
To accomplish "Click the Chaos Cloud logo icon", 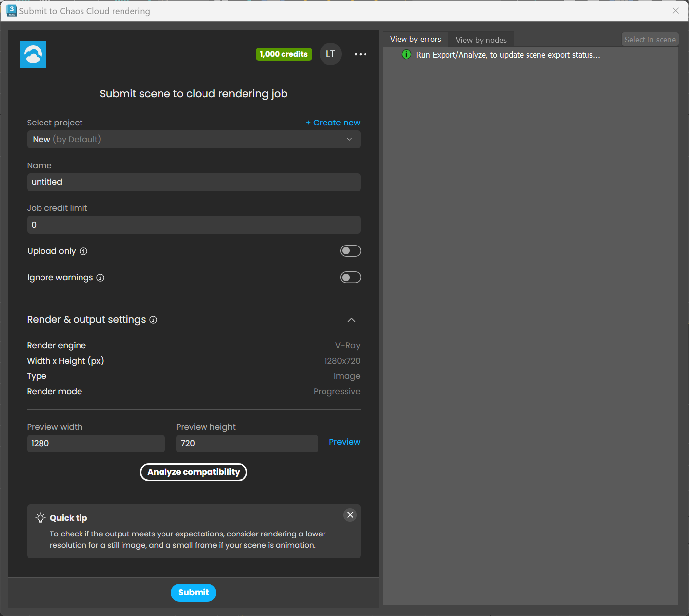I will coord(33,54).
